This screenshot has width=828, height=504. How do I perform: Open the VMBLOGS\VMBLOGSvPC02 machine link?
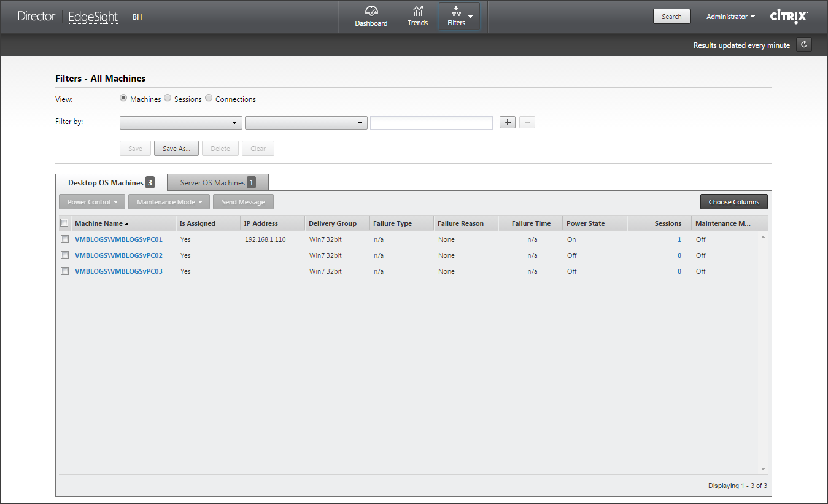tap(118, 255)
